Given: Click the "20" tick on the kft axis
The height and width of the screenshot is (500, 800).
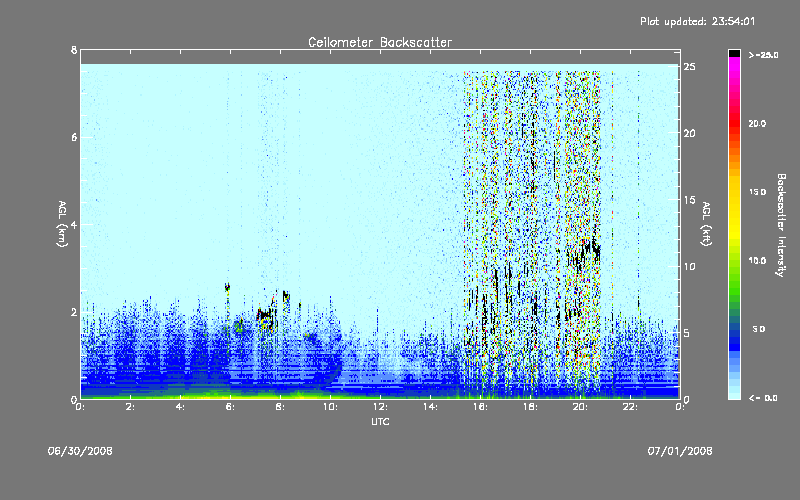Looking at the screenshot, I should pyautogui.click(x=689, y=133).
